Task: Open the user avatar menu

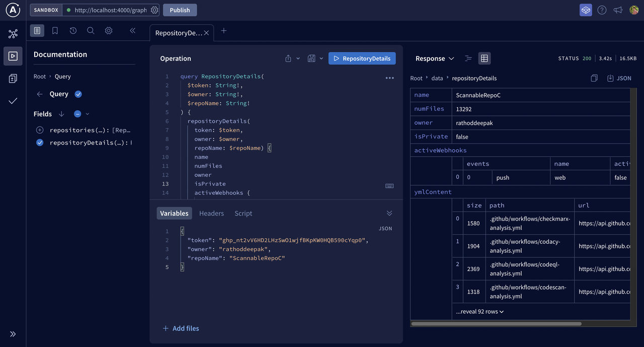Action: [x=634, y=10]
